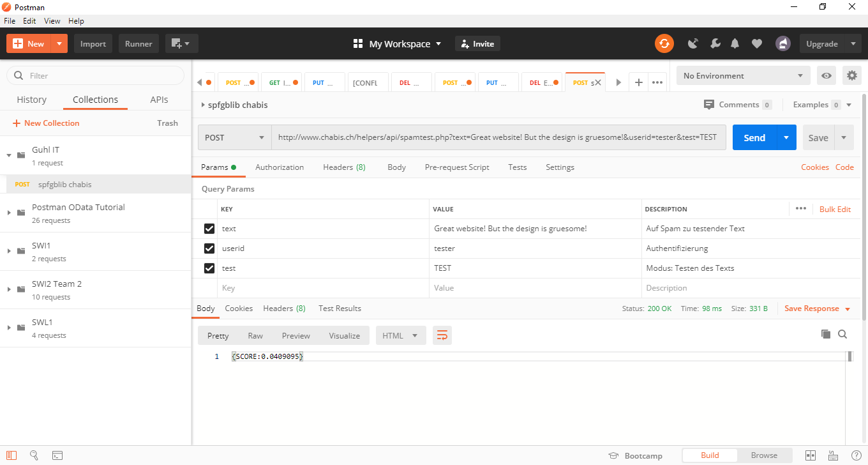Uncheck the 'userid' query parameter
868x465 pixels.
click(x=209, y=248)
